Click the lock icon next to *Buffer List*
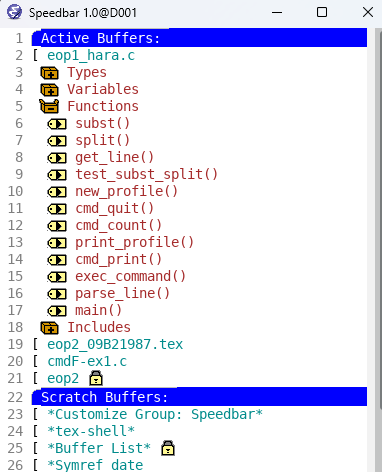This screenshot has height=472, width=382. pyautogui.click(x=168, y=448)
